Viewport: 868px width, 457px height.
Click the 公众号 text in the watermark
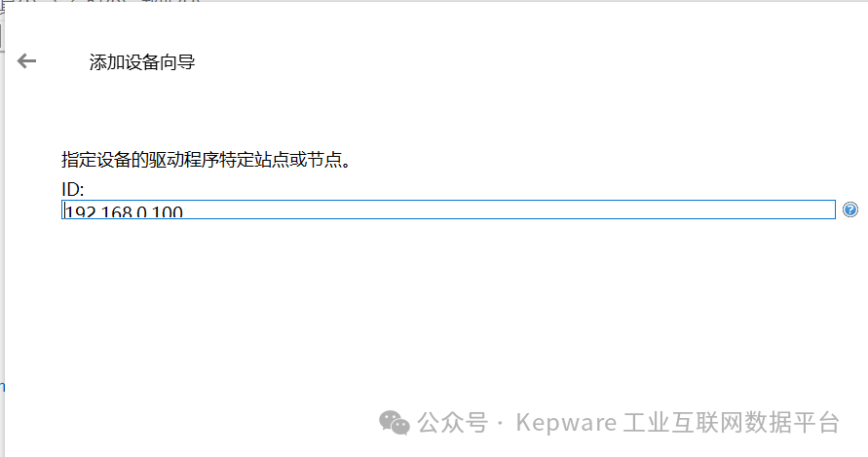452,423
